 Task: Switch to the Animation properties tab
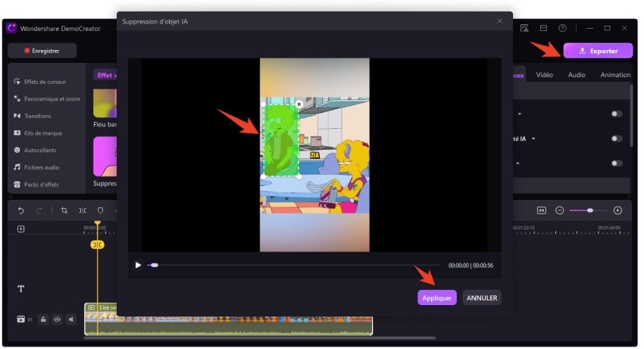point(615,75)
